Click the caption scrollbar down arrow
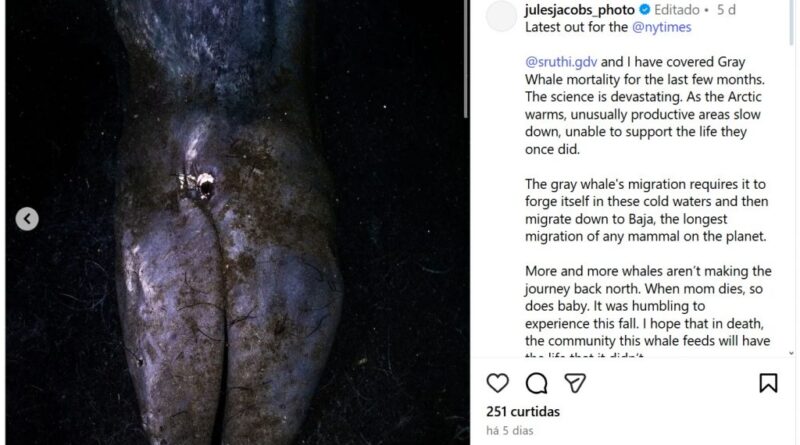The height and width of the screenshot is (445, 800). tap(791, 353)
